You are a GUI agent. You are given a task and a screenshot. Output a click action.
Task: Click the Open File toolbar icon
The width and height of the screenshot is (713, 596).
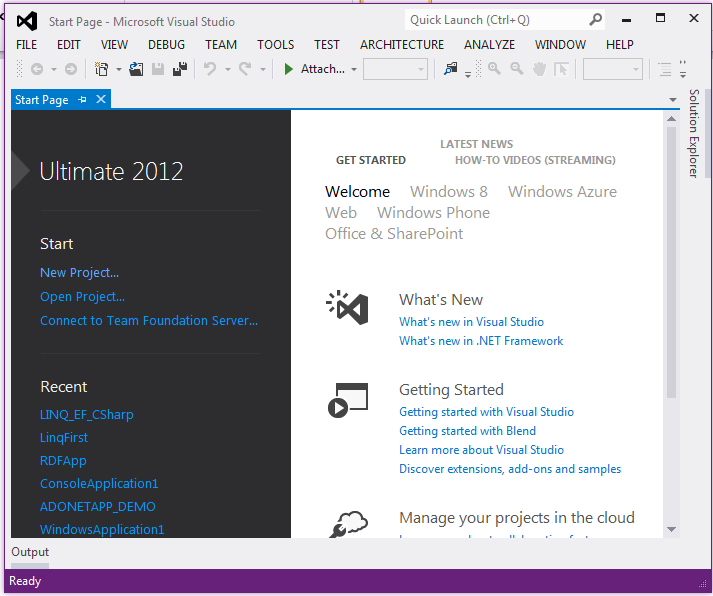coord(136,69)
